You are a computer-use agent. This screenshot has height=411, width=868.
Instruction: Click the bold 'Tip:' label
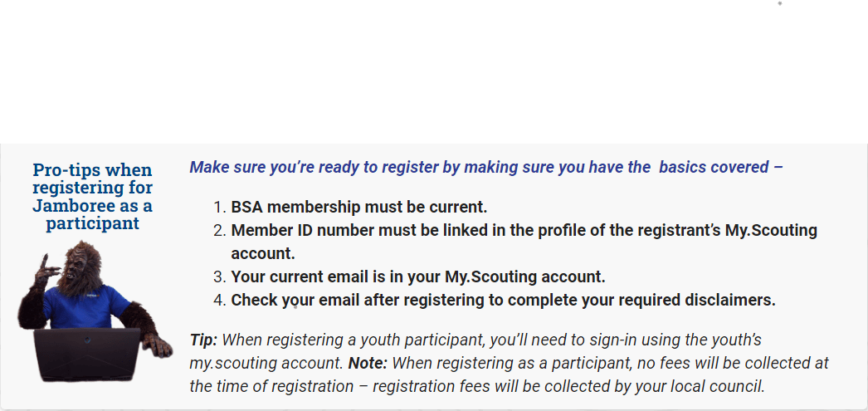click(x=203, y=340)
